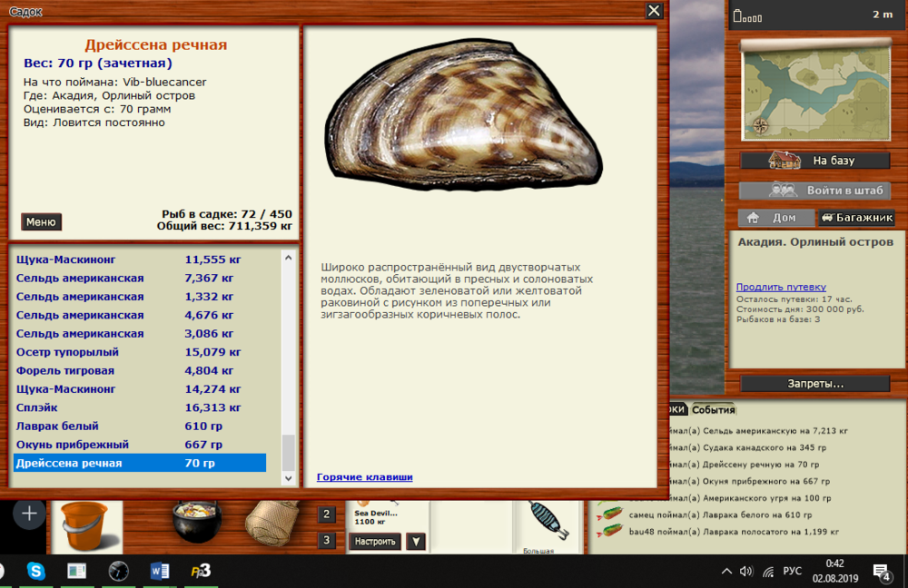This screenshot has width=908, height=588.
Task: Open Skype from the taskbar
Action: coord(36,571)
